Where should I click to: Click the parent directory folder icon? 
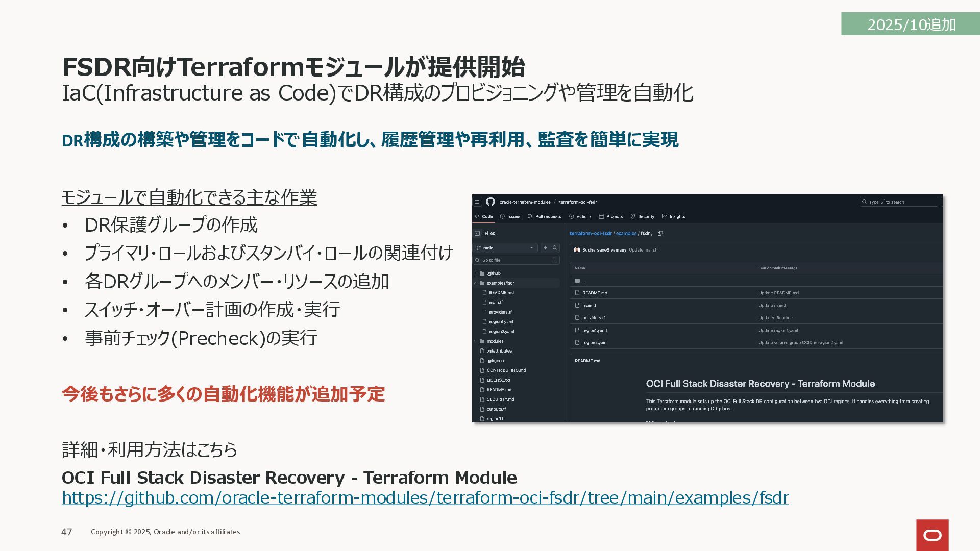tap(577, 281)
